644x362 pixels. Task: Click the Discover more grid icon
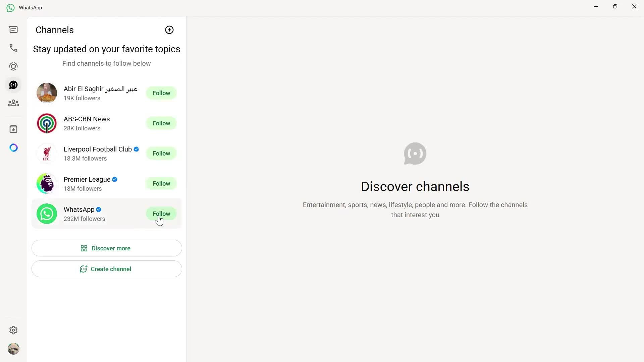84,248
